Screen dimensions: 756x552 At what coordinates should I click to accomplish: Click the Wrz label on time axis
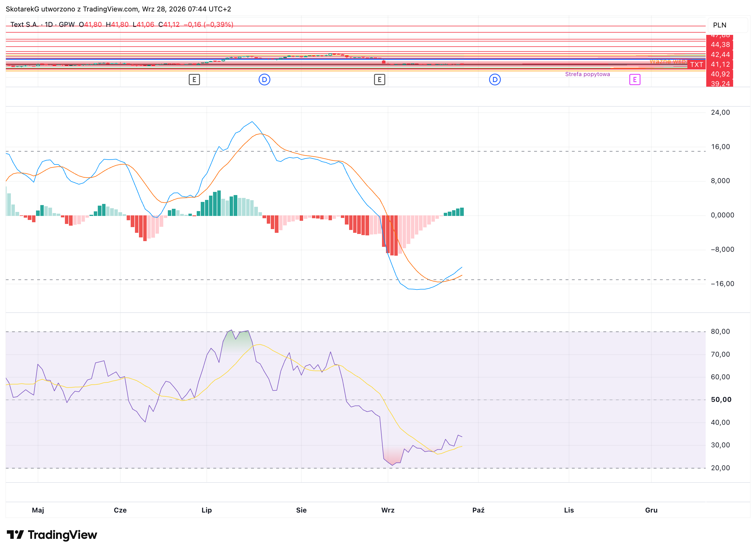coord(388,510)
